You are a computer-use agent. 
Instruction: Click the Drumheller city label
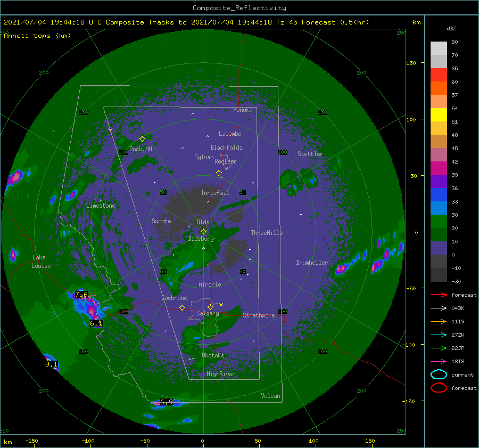click(x=312, y=263)
